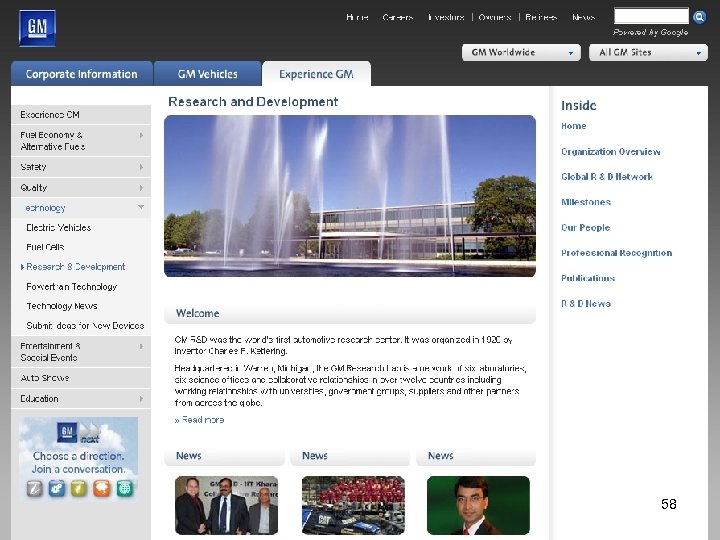Click the Choose a direction banner text
720x540 pixels.
79,462
